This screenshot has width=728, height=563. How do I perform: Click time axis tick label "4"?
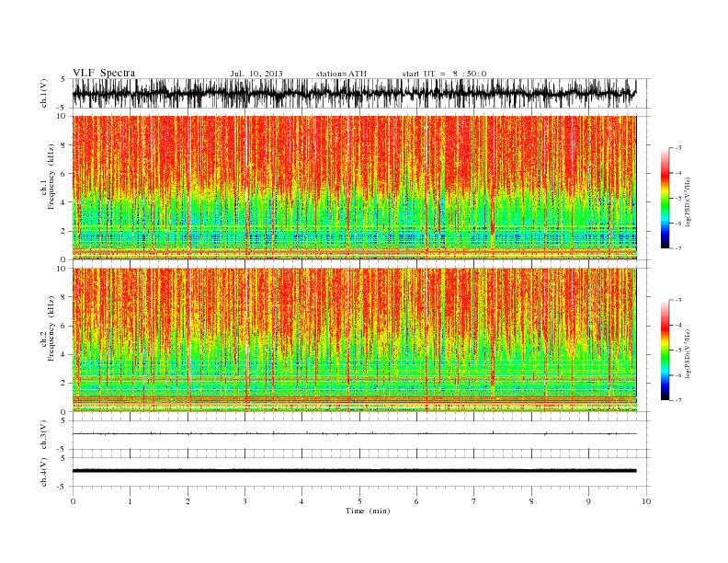pyautogui.click(x=302, y=501)
